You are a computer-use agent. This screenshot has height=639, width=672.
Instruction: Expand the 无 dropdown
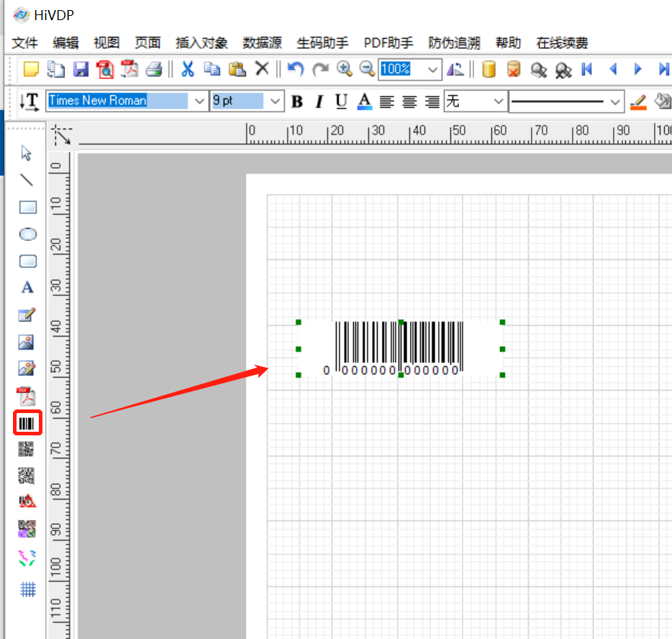pyautogui.click(x=498, y=101)
